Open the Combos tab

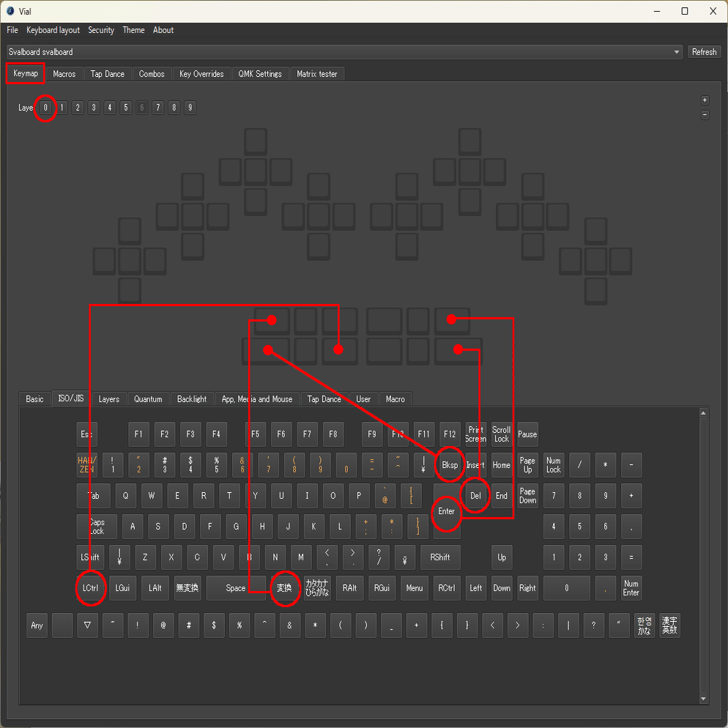152,74
